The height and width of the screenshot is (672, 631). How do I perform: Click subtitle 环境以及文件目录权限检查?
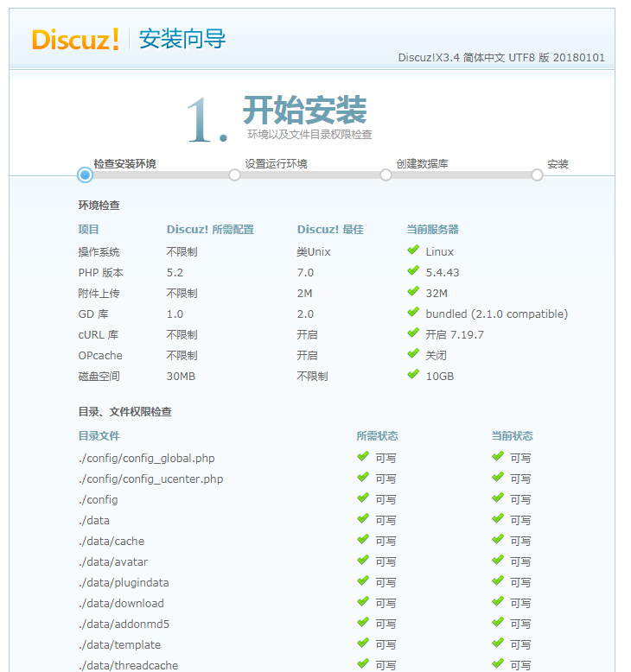309,135
